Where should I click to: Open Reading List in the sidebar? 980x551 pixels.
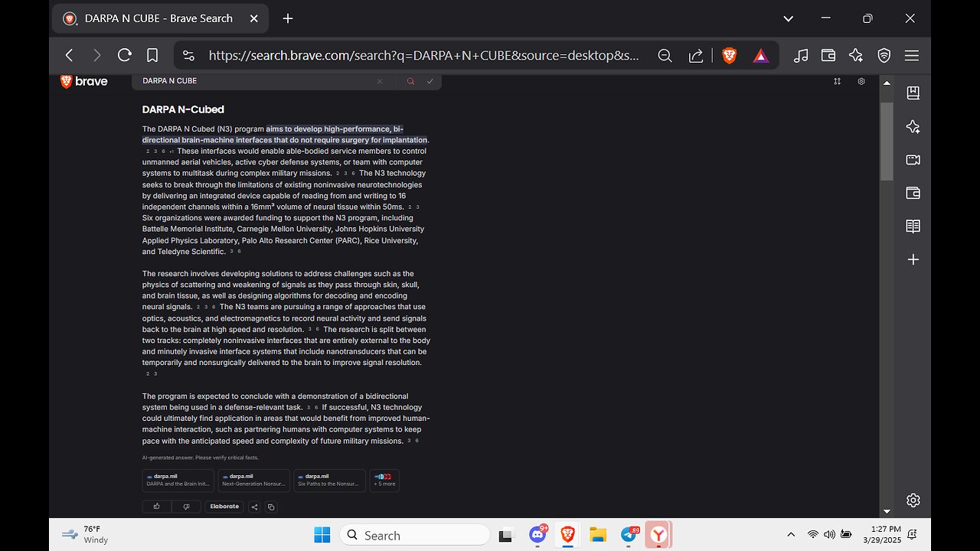(x=913, y=227)
